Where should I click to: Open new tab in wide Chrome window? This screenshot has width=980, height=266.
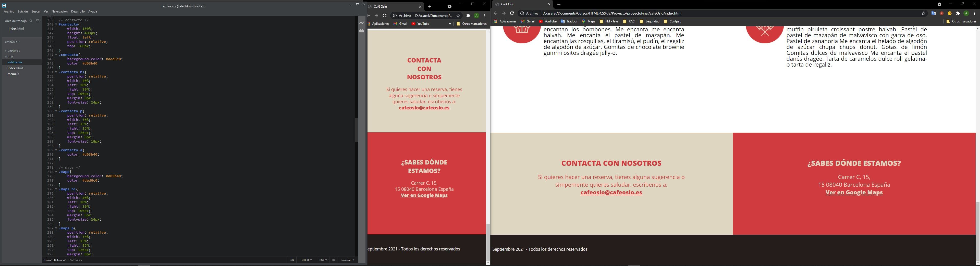(x=559, y=4)
